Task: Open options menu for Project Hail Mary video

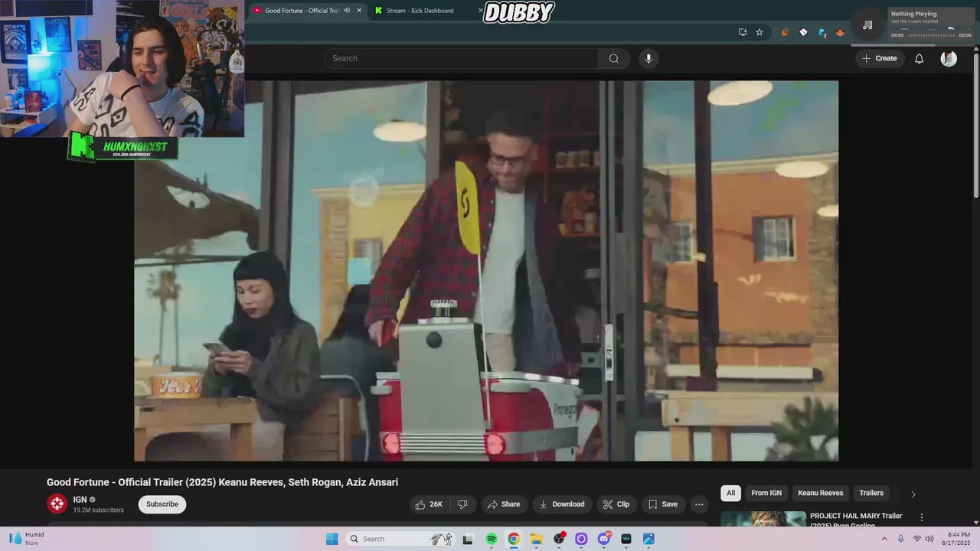Action: pyautogui.click(x=922, y=517)
